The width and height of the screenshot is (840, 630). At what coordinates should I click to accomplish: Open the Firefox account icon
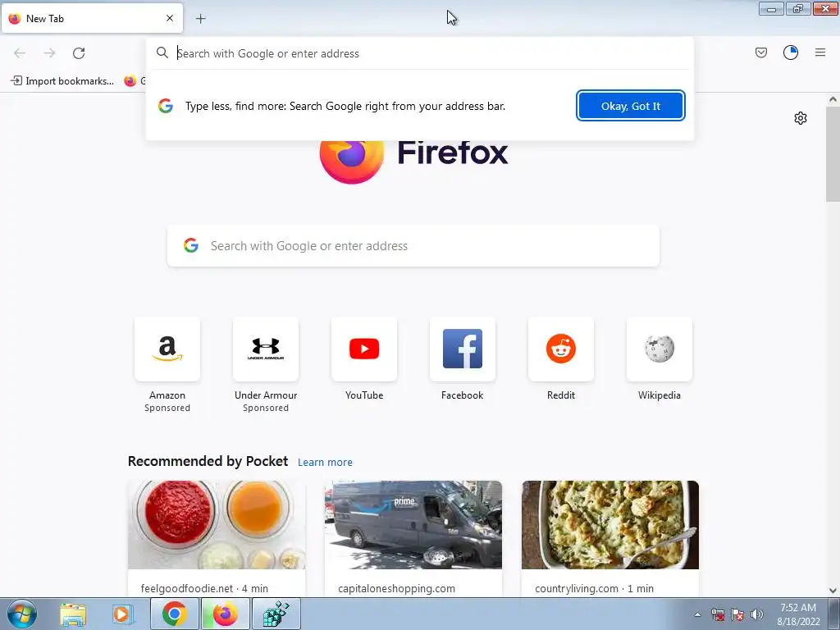pyautogui.click(x=791, y=52)
